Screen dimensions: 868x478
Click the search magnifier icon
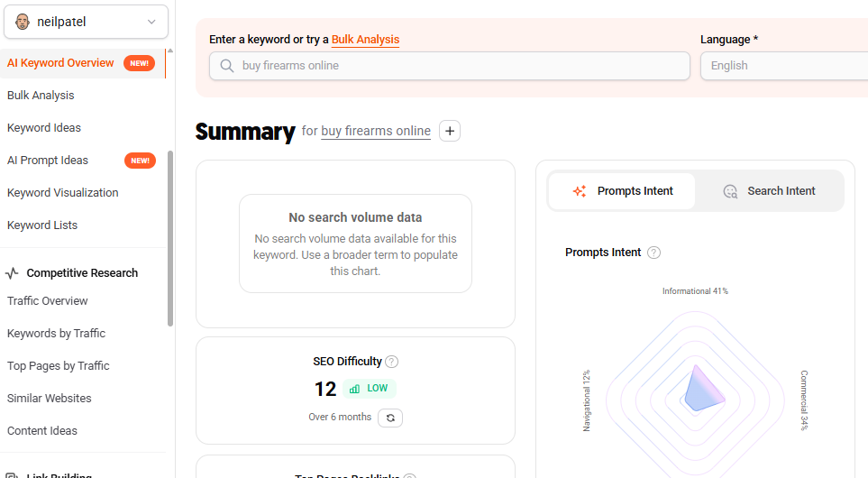coord(226,66)
